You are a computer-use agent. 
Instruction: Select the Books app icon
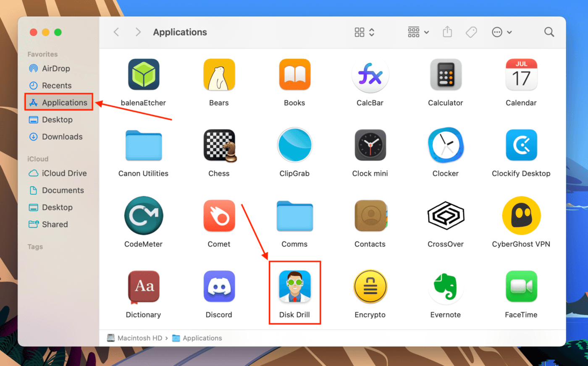click(x=294, y=75)
